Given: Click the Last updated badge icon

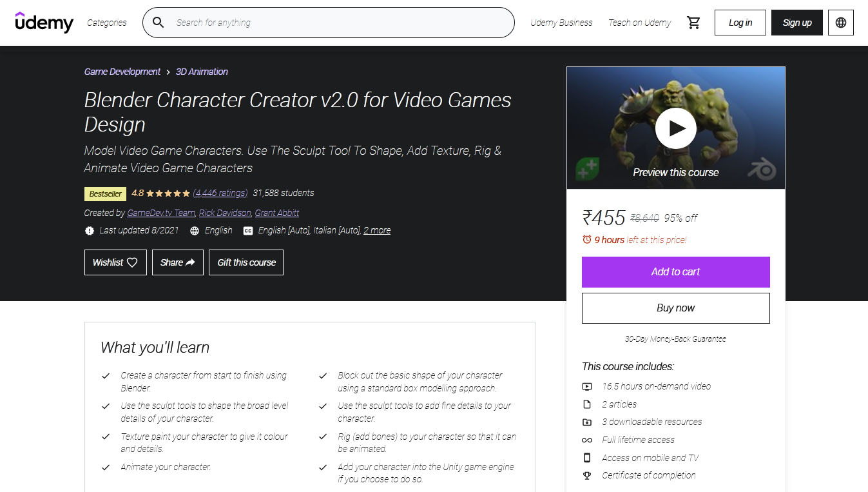Looking at the screenshot, I should 89,230.
